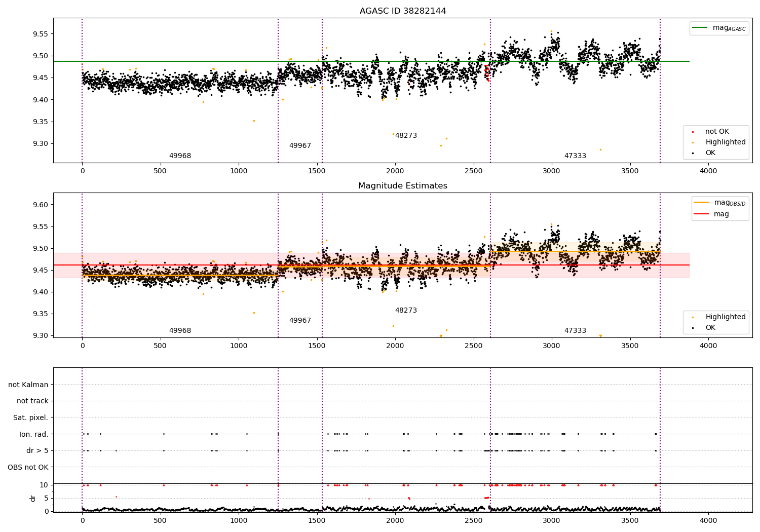The height and width of the screenshot is (532, 760).
Task: Click obsid label 49967 in top plot
Action: tap(300, 146)
